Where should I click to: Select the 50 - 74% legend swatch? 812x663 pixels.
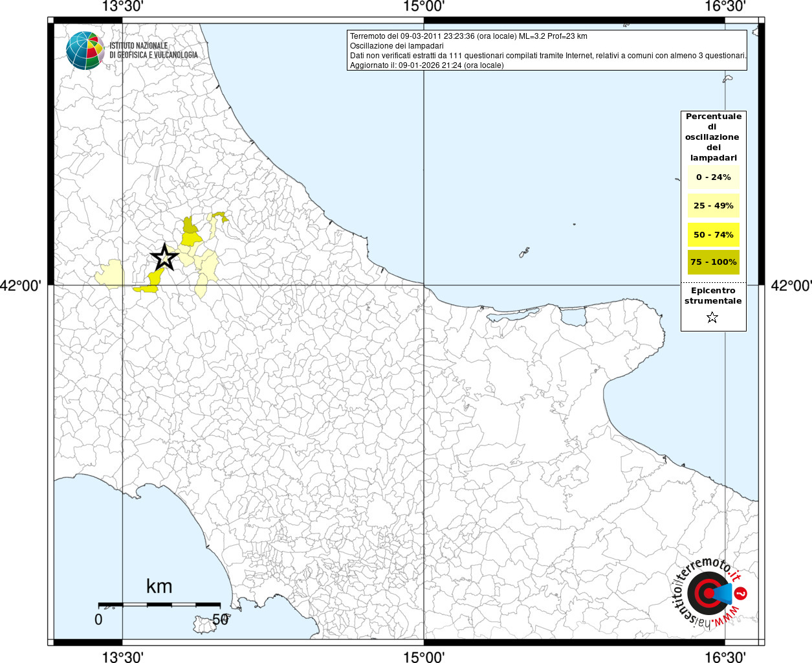click(x=713, y=234)
